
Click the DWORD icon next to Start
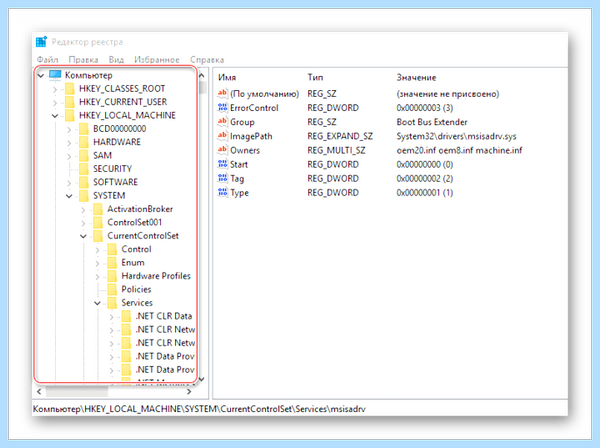222,164
